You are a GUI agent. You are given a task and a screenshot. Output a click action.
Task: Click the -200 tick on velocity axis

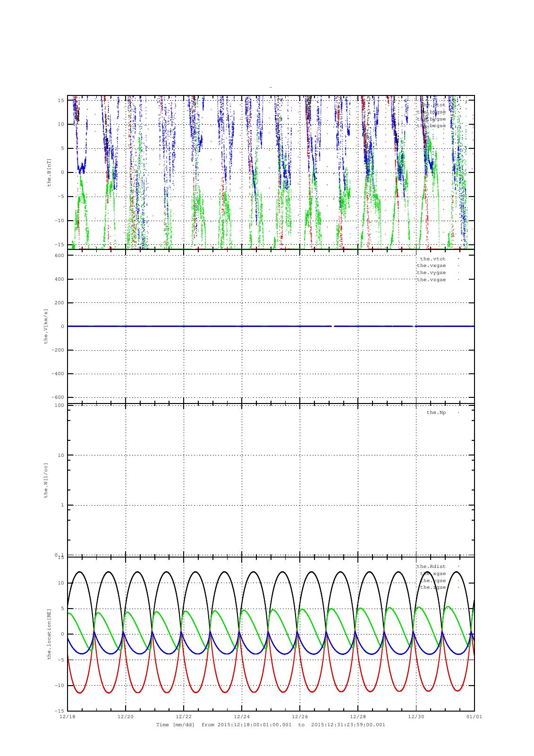tap(58, 350)
